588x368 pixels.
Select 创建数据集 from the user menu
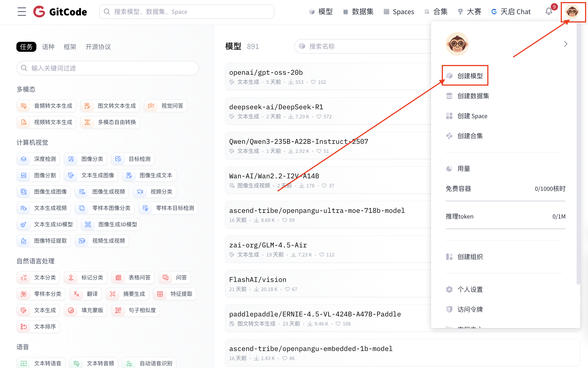pos(468,96)
